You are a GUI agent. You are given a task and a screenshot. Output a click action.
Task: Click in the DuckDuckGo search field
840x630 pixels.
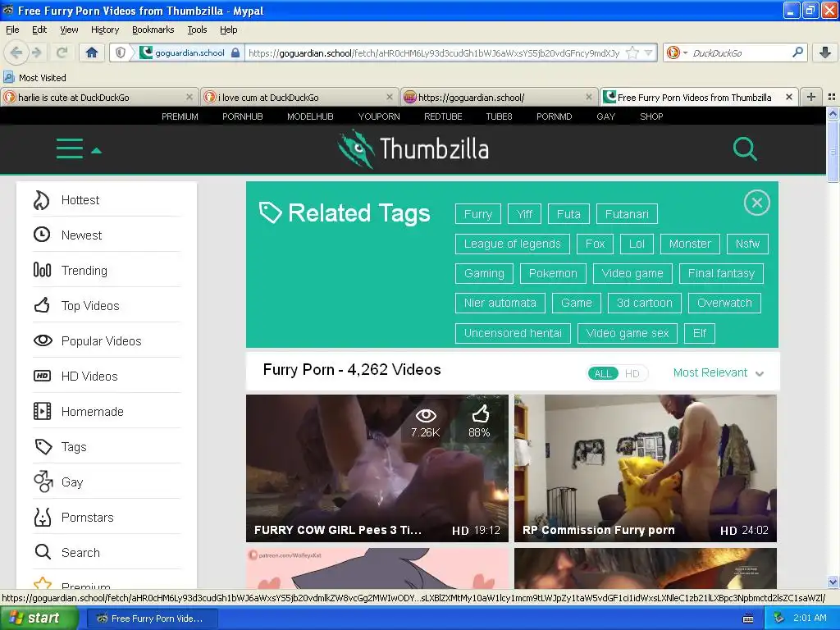(739, 52)
